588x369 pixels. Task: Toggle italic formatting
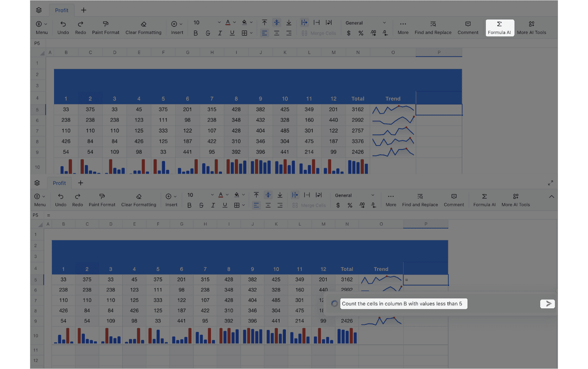(x=220, y=33)
